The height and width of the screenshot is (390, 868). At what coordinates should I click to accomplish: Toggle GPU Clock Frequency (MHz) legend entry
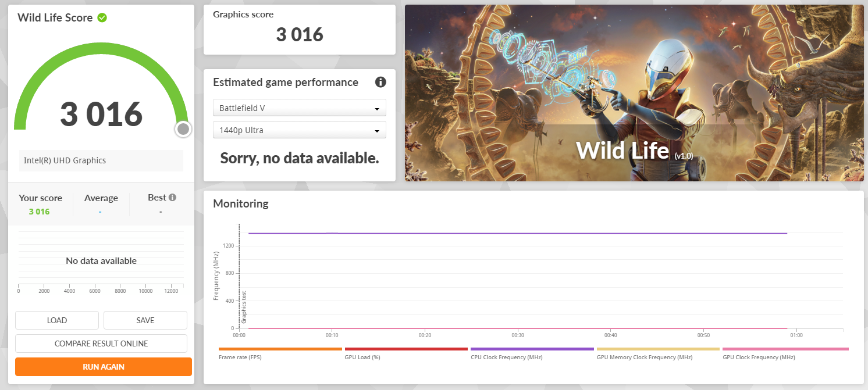785,353
